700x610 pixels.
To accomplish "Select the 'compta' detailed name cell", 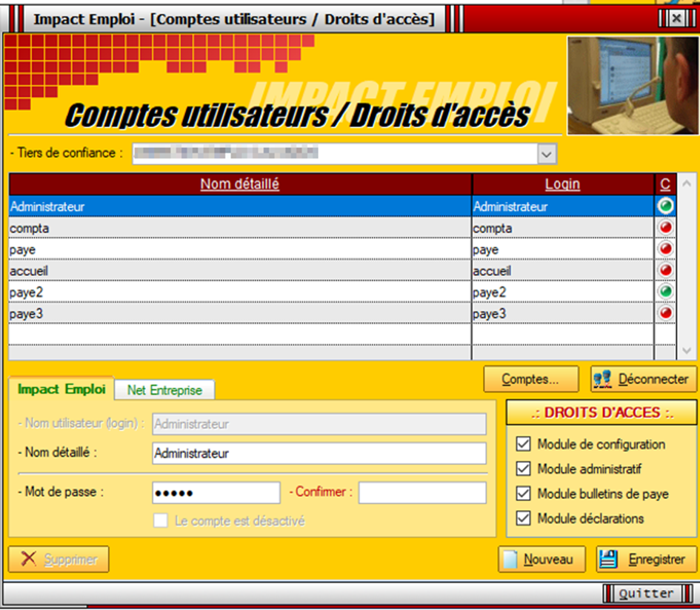I will 240,228.
